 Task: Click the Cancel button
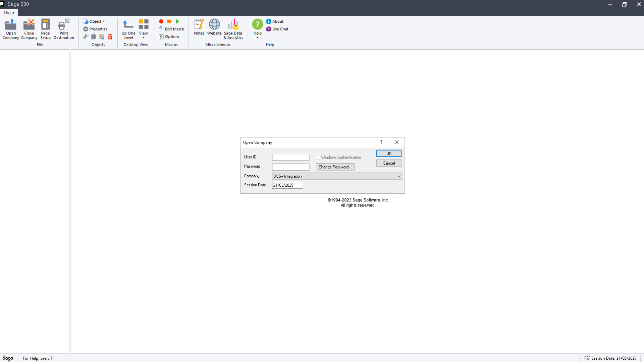389,163
